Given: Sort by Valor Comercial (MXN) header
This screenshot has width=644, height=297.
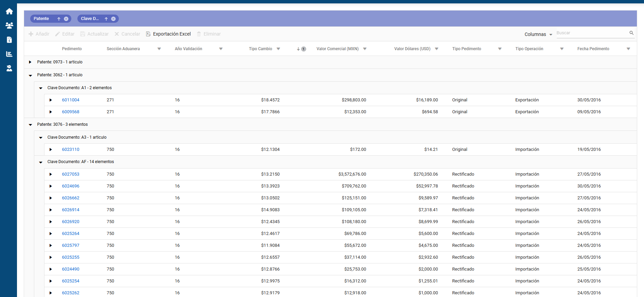Looking at the screenshot, I should click(x=337, y=49).
